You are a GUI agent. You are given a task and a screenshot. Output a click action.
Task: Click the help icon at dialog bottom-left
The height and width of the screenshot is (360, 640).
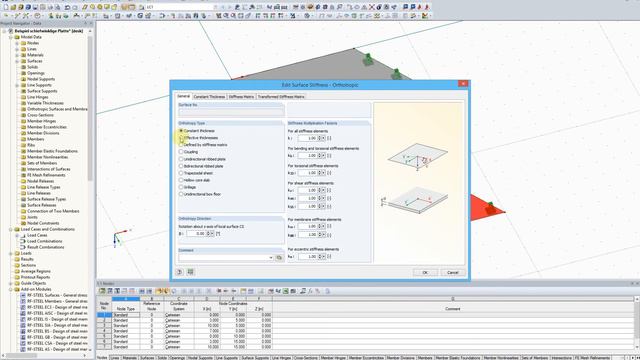click(180, 272)
